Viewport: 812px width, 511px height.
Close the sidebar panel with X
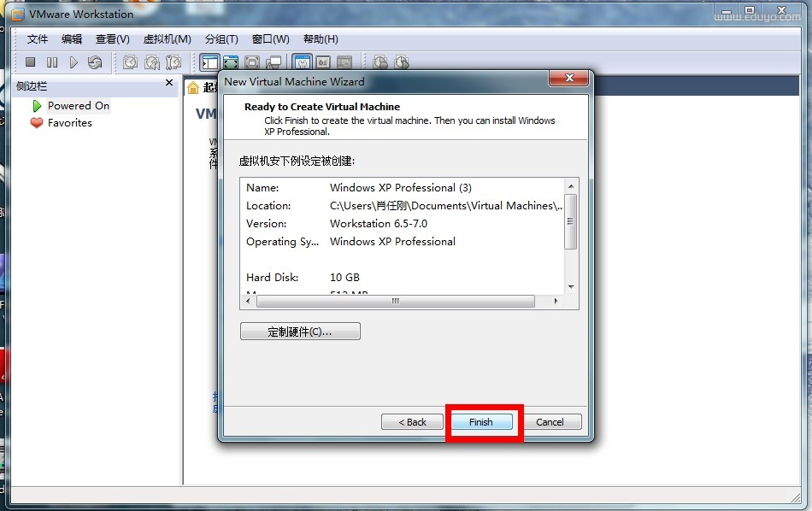[169, 84]
